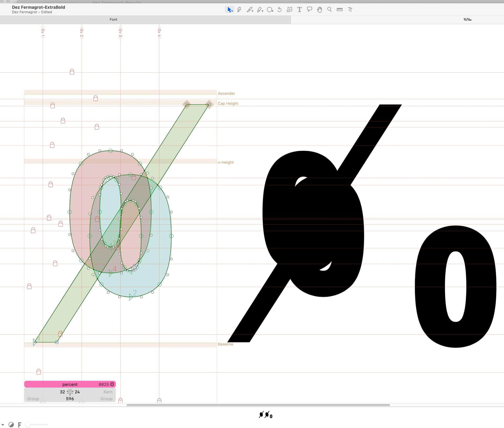Viewport: 504px width, 428px height.
Task: Toggle the lock on the Gv 4 guide
Action: pos(159,400)
